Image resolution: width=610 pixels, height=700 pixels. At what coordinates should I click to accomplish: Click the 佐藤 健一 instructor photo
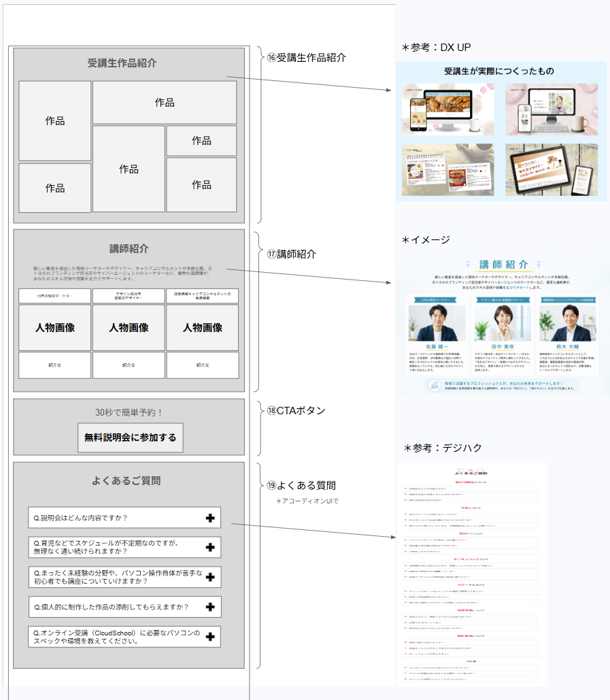click(x=437, y=322)
